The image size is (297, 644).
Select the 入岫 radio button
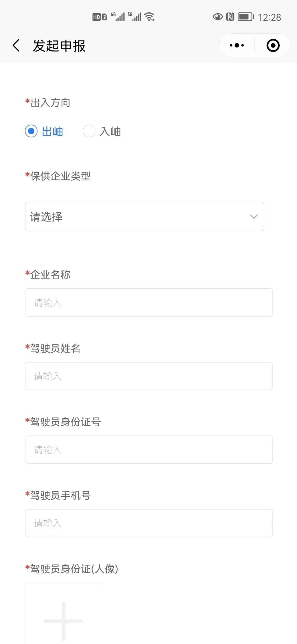tap(89, 131)
